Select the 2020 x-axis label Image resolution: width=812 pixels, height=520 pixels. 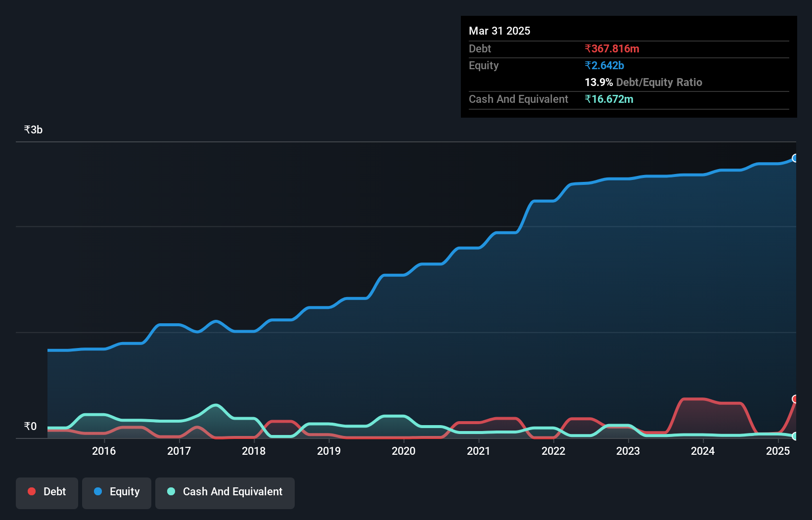tap(404, 451)
